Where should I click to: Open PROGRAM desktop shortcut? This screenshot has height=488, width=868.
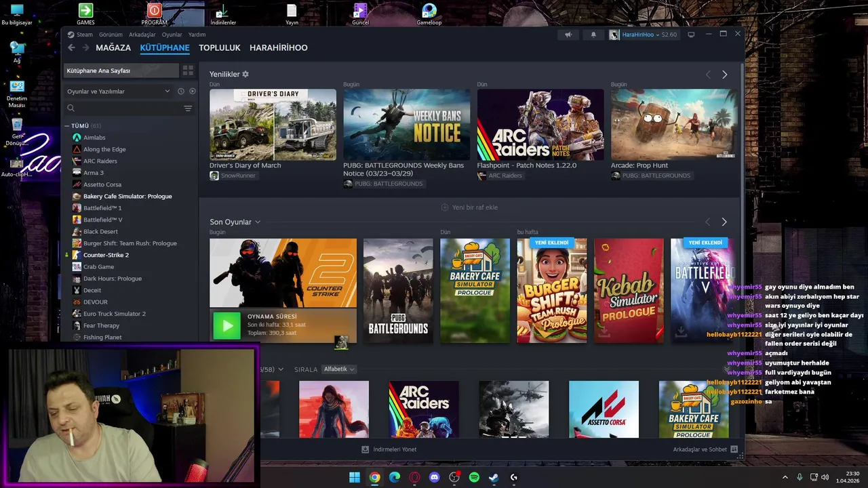155,14
